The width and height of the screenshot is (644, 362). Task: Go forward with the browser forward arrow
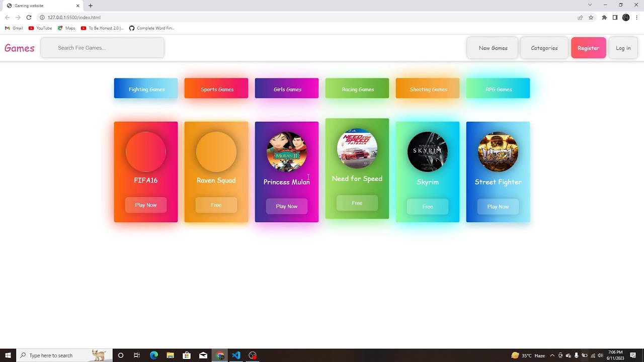pos(18,17)
